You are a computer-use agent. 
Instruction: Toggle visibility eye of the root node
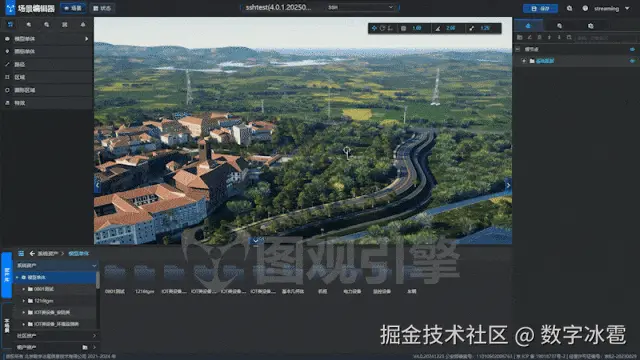coord(632,49)
